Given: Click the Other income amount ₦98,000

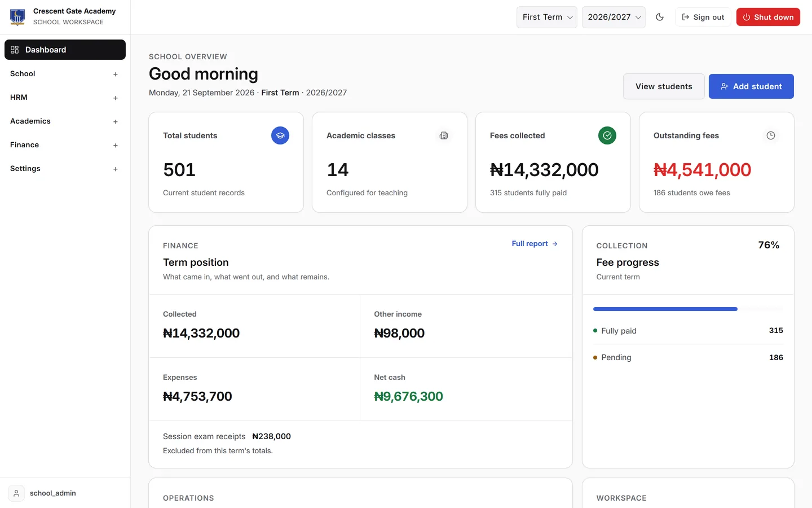Looking at the screenshot, I should coord(399,333).
